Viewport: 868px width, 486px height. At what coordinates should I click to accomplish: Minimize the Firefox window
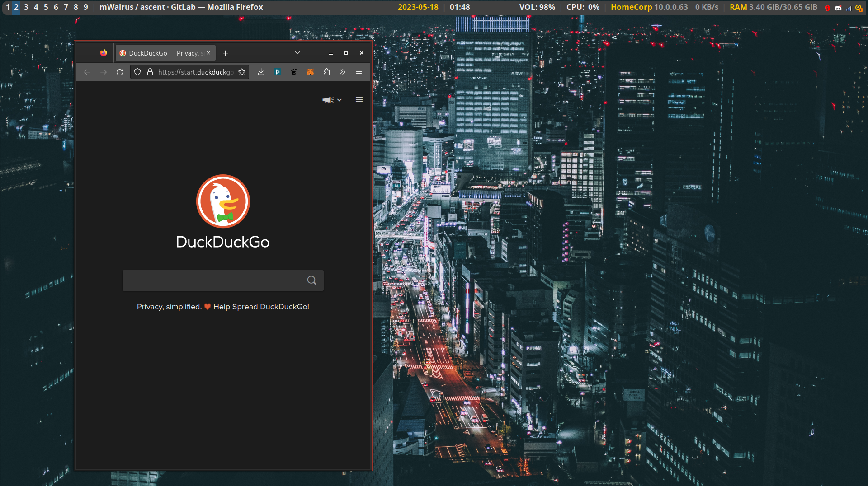tap(331, 53)
